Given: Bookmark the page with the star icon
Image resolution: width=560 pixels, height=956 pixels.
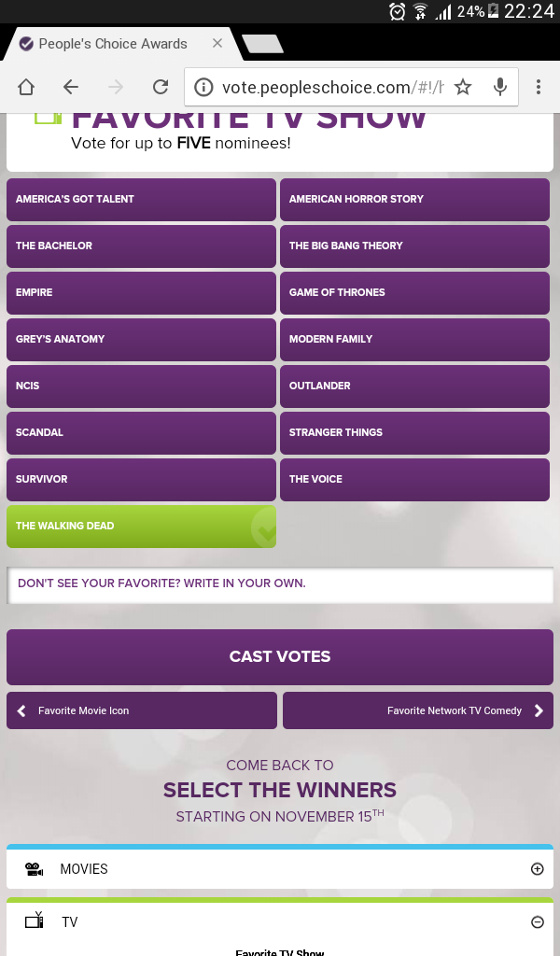Looking at the screenshot, I should click(463, 87).
